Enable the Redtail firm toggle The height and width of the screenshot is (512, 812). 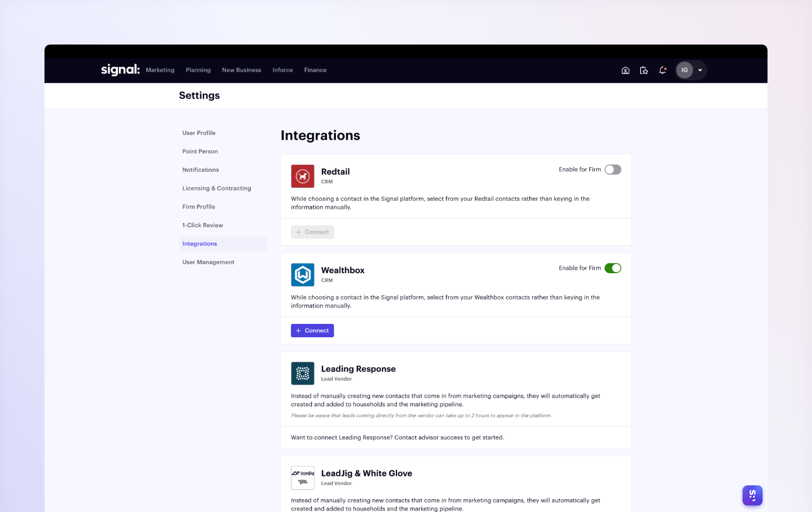pyautogui.click(x=612, y=170)
